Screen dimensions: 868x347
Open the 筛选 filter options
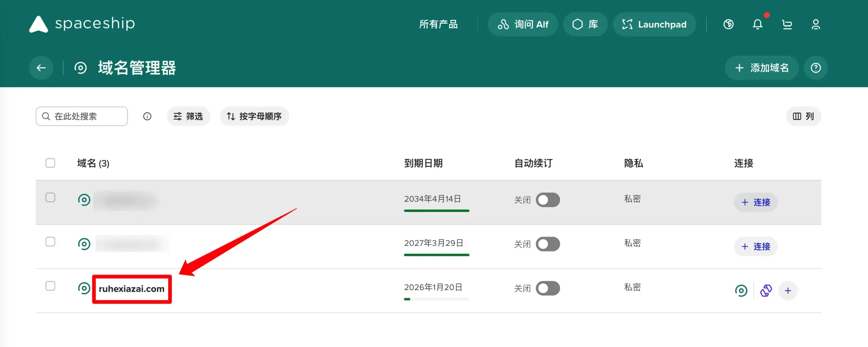click(188, 116)
